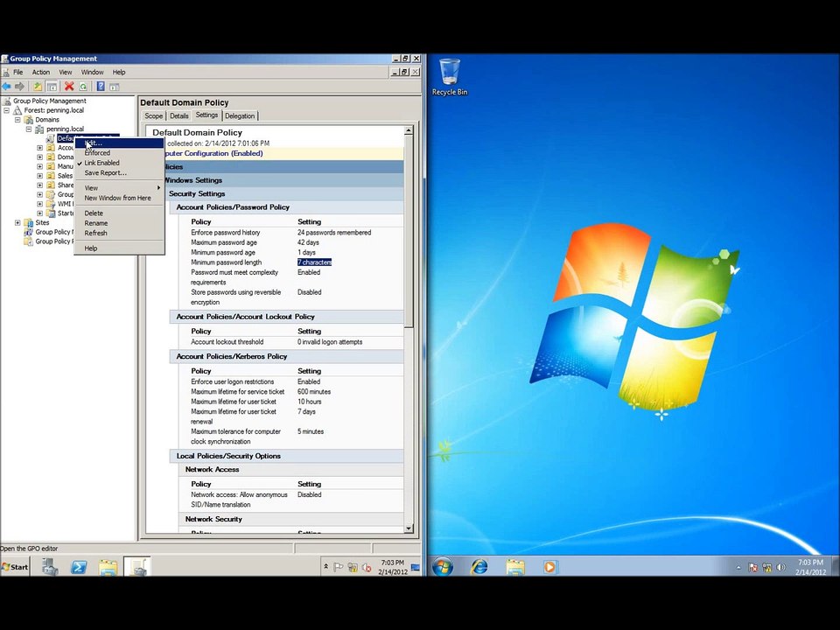Expand the Manu organizational unit node

coord(39,166)
